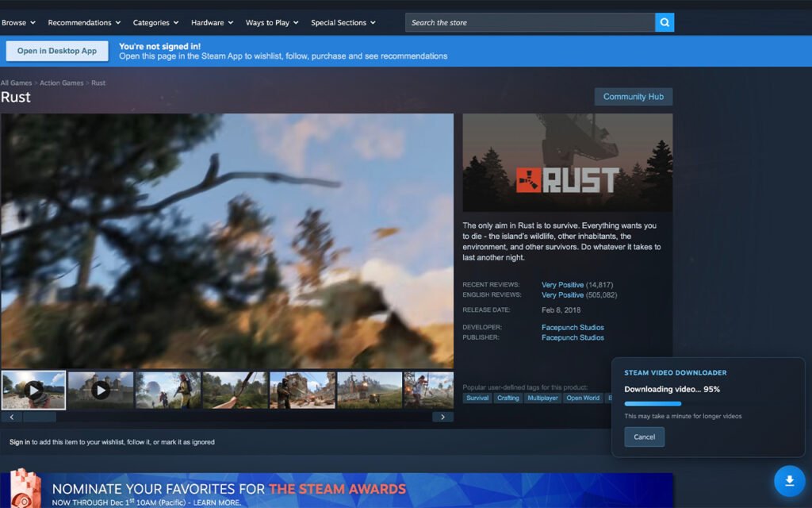Select the Crafting tag
The width and height of the screenshot is (812, 508).
click(508, 398)
